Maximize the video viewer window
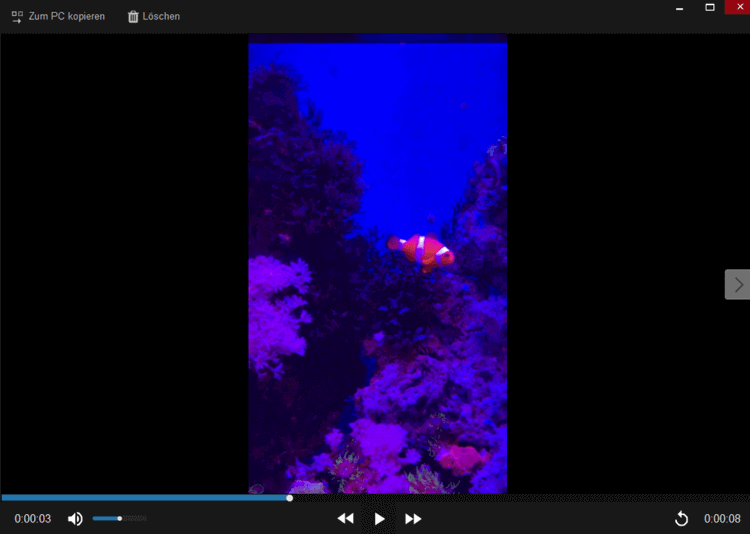750x534 pixels. click(710, 8)
